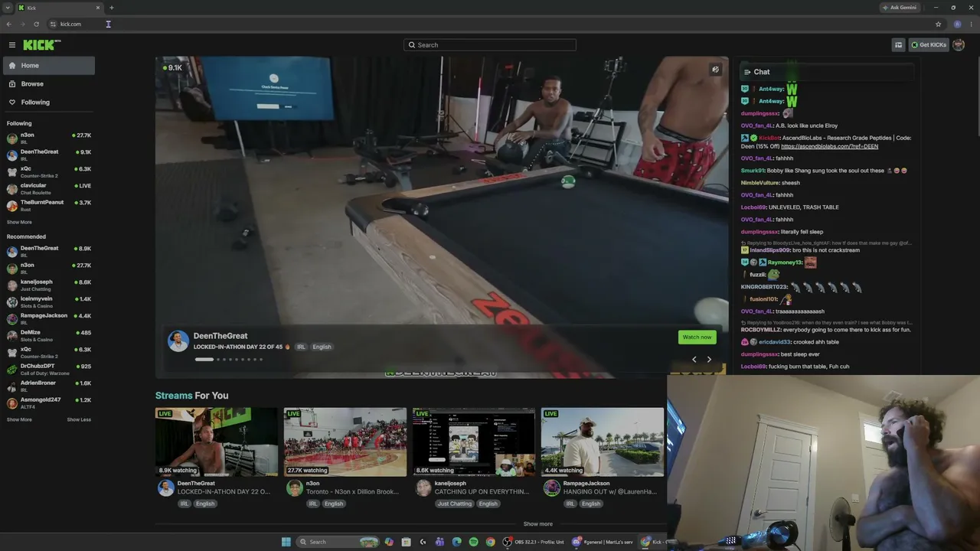This screenshot has height=551, width=980.
Task: Open the ascendbiolabs.com link in chat
Action: [829, 146]
